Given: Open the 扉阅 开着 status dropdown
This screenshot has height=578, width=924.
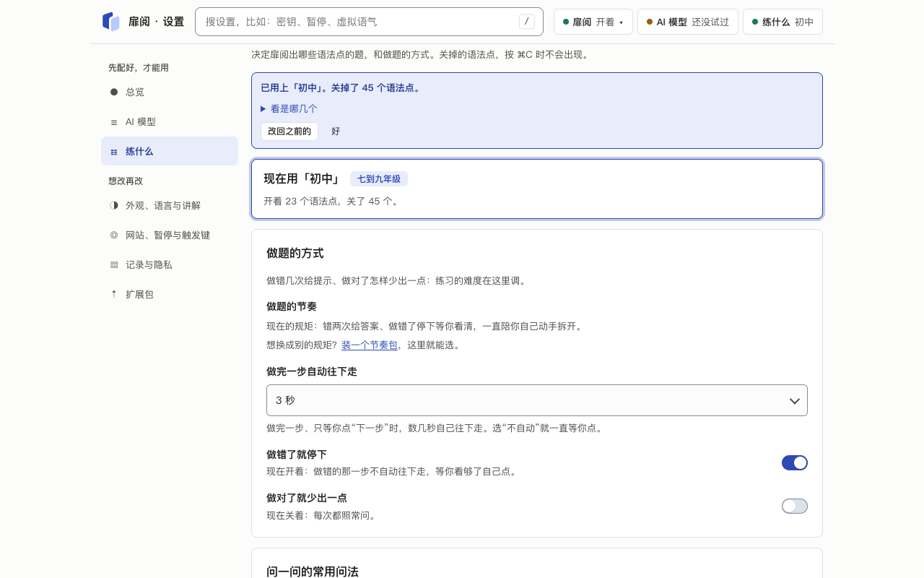Looking at the screenshot, I should pos(593,22).
